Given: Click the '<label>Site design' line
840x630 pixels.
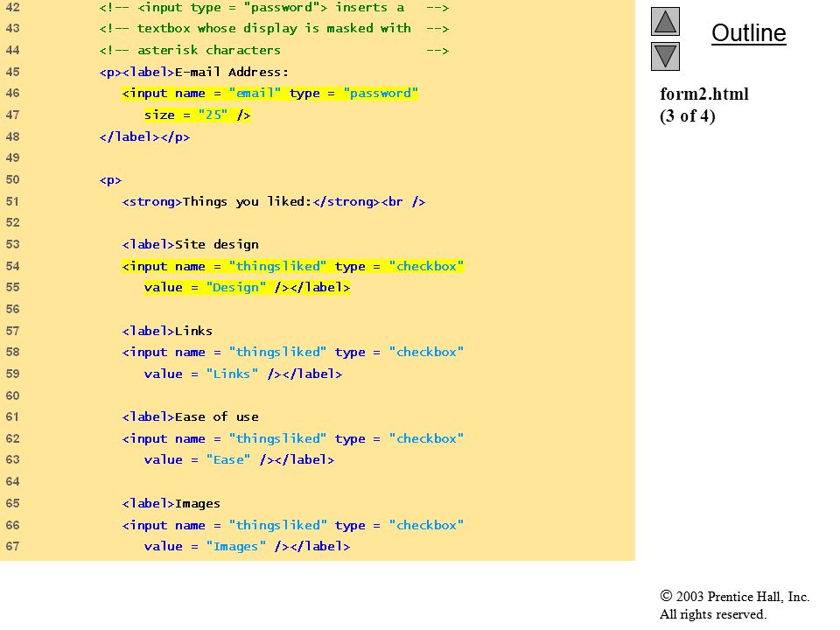Looking at the screenshot, I should [190, 245].
